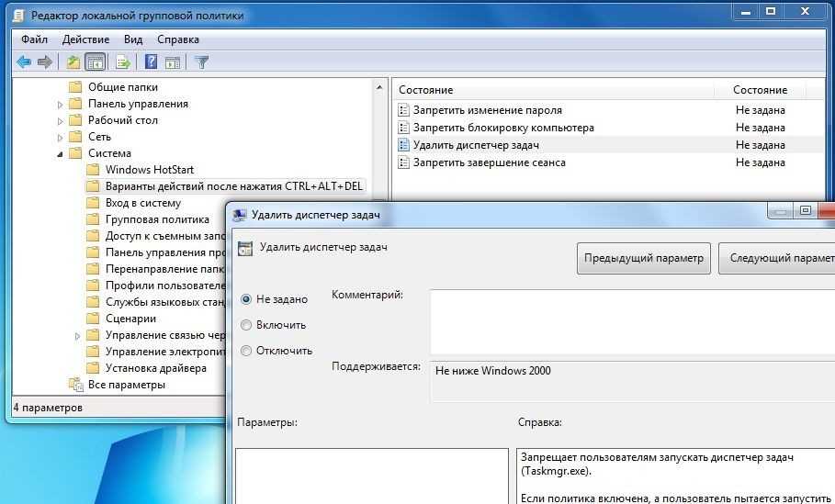Maximize the 'Удалить диспетчер задач' dialog window
The width and height of the screenshot is (835, 504).
(806, 211)
